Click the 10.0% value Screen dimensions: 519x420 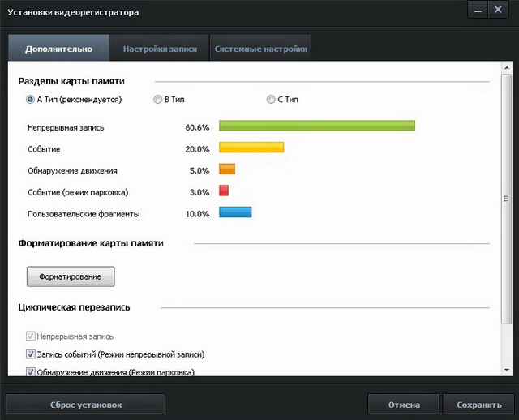coord(197,214)
